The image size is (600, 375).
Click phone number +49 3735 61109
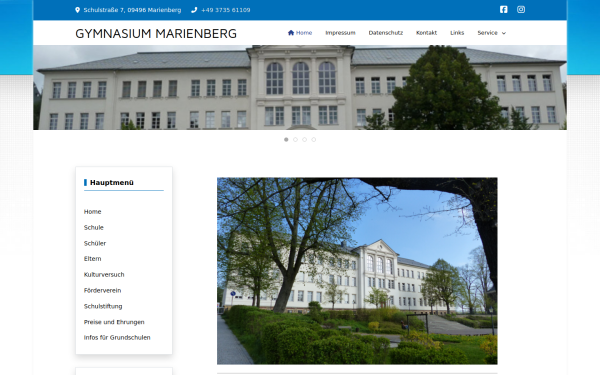226,10
